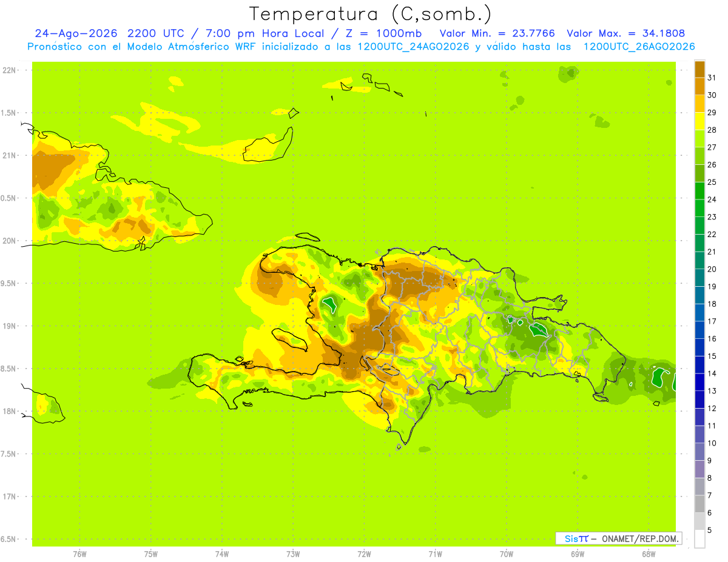The height and width of the screenshot is (562, 728).
Task: Pick purple legend swatch between 8 and 9
Action: click(699, 469)
